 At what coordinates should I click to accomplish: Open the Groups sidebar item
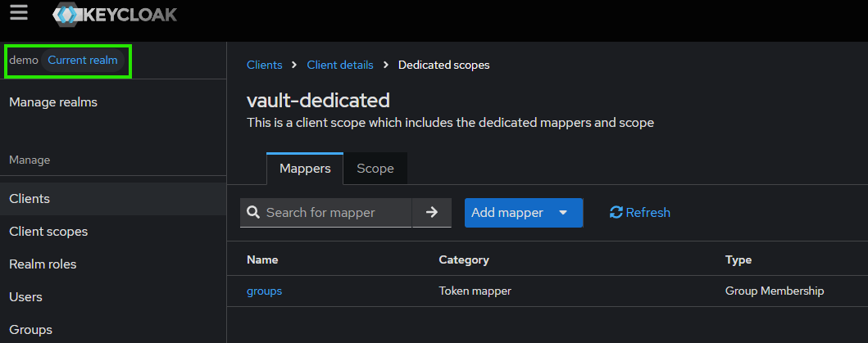click(x=30, y=330)
